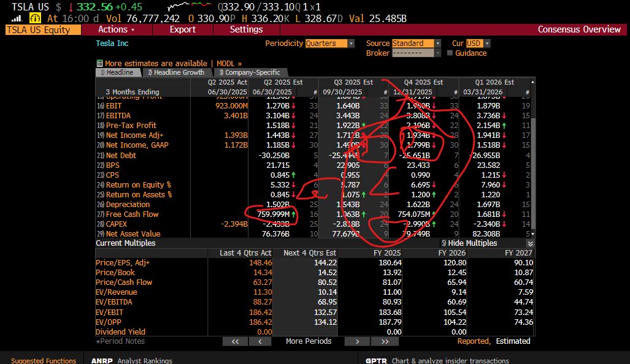Screen dimensions: 630x364
Task: Select the CPS row label
Action: coord(112,175)
